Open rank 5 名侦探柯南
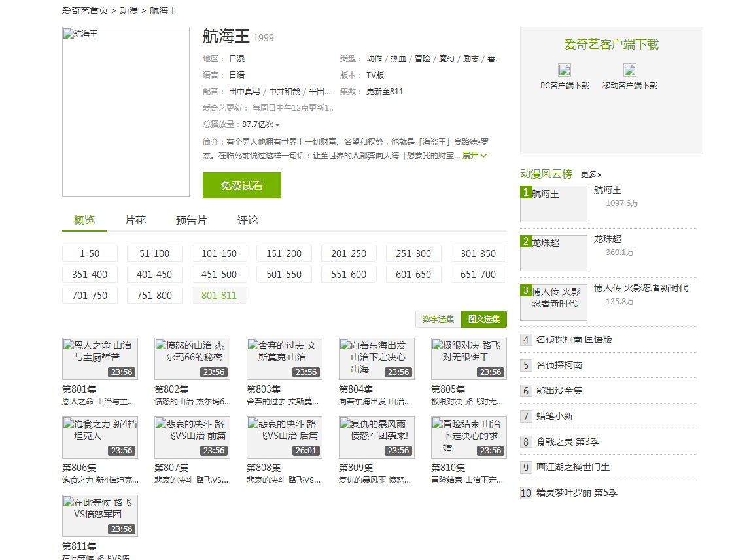 pyautogui.click(x=559, y=365)
